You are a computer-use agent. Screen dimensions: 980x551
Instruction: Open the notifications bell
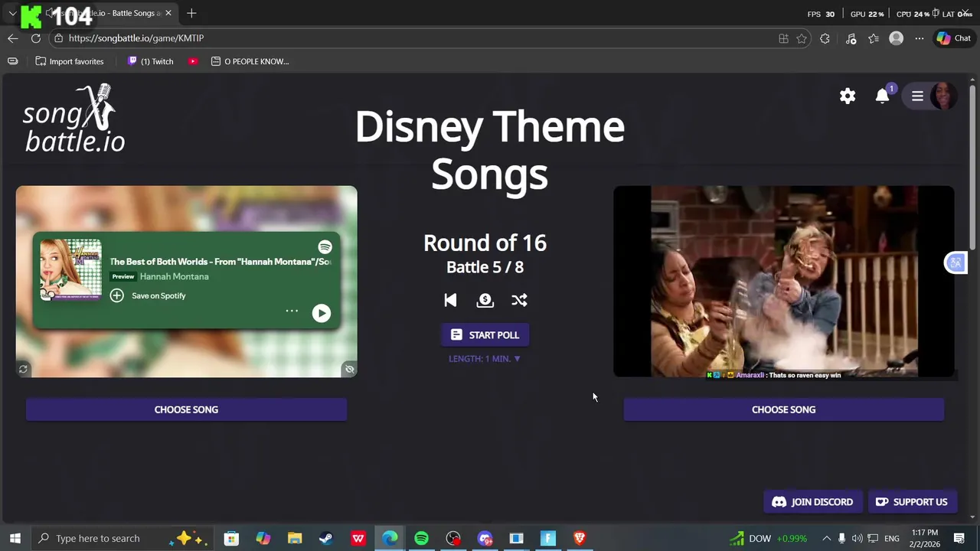882,96
